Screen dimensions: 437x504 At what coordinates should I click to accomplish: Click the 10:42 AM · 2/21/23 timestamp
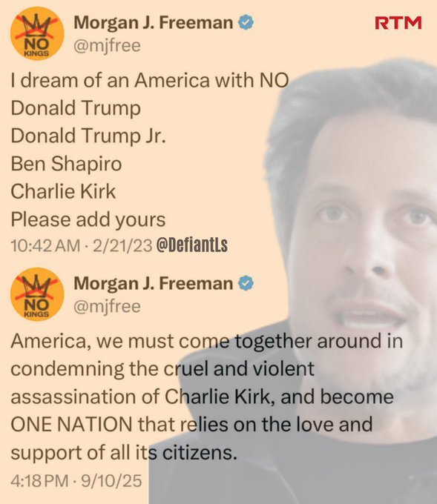pyautogui.click(x=82, y=246)
